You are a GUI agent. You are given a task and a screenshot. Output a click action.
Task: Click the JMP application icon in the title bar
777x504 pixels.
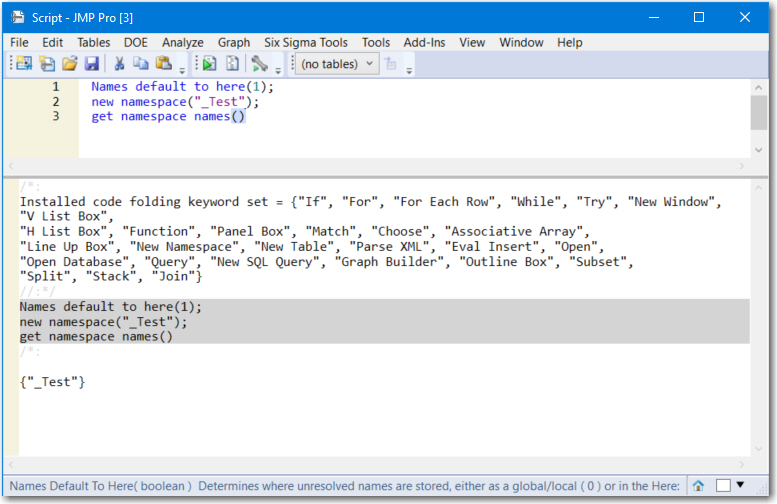(x=18, y=17)
